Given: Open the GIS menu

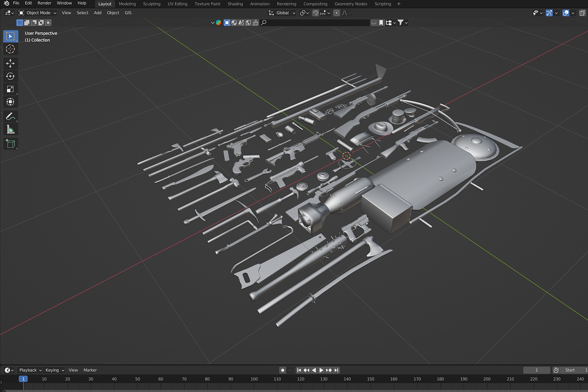Looking at the screenshot, I should [128, 13].
